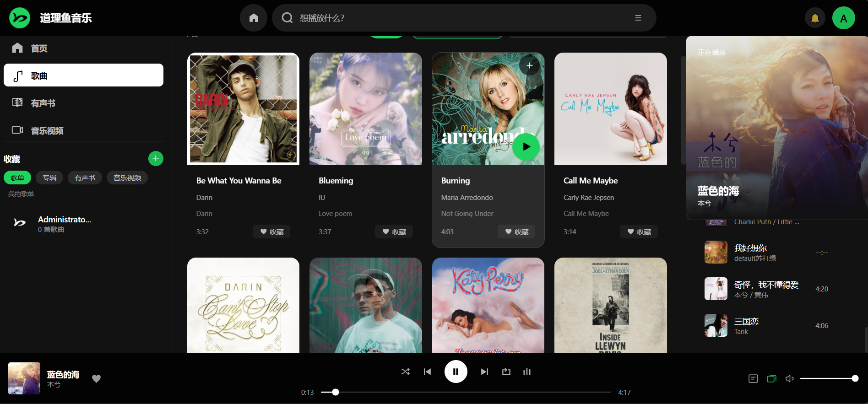Click 收藏 button on Blueming card
This screenshot has height=404, width=868.
pos(394,232)
